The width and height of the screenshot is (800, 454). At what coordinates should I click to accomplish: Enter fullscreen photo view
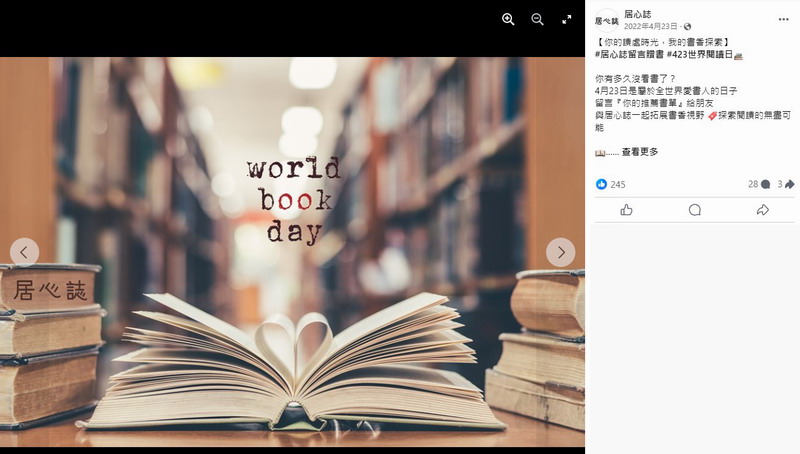click(567, 19)
